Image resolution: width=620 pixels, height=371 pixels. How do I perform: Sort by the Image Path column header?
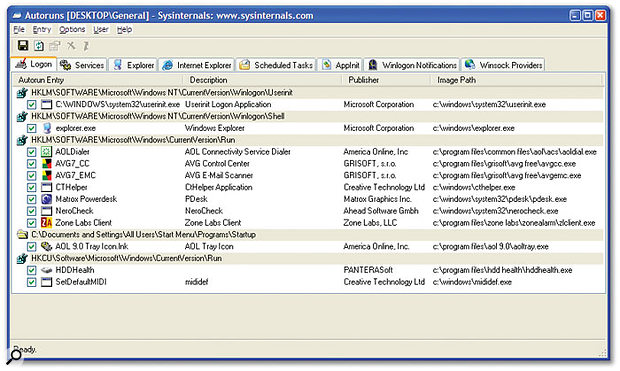pyautogui.click(x=516, y=80)
